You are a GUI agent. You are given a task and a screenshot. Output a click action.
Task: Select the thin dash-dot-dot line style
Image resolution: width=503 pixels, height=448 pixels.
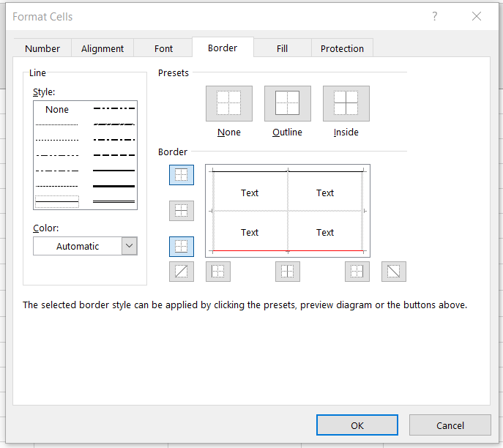coord(57,155)
